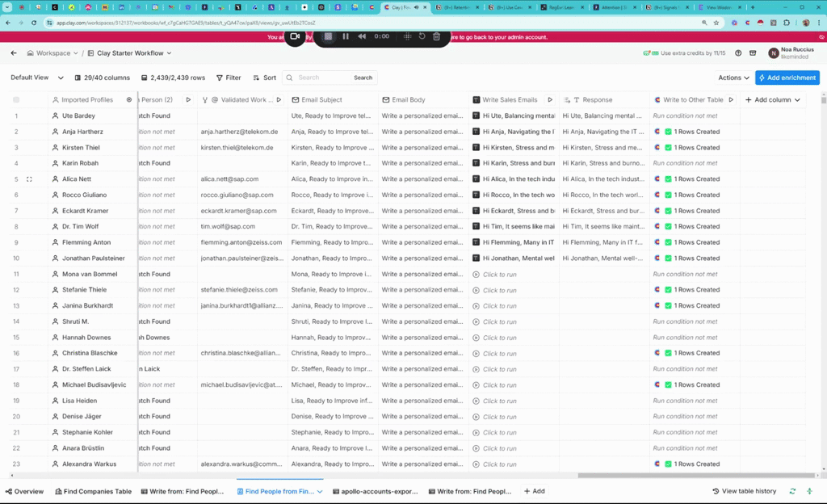Click inside the Search input field
Viewport: 827px width, 504px height.
(x=321, y=78)
